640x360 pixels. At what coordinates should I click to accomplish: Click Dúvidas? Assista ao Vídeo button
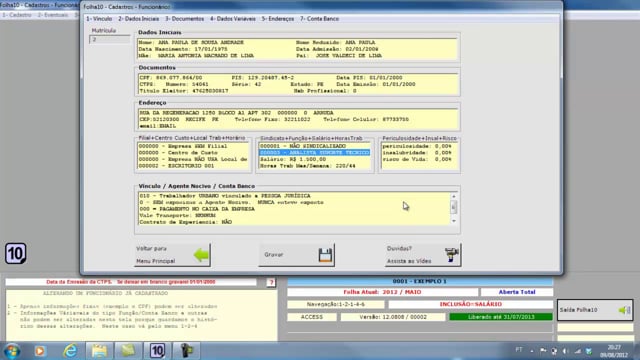point(423,255)
